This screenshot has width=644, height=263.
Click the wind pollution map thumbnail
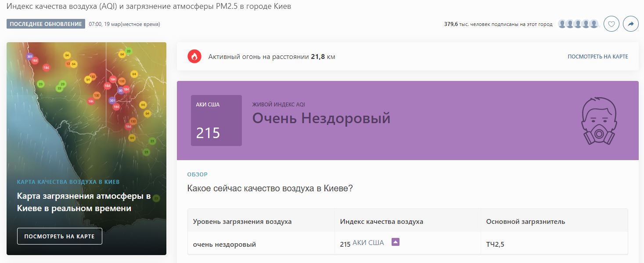[86, 110]
